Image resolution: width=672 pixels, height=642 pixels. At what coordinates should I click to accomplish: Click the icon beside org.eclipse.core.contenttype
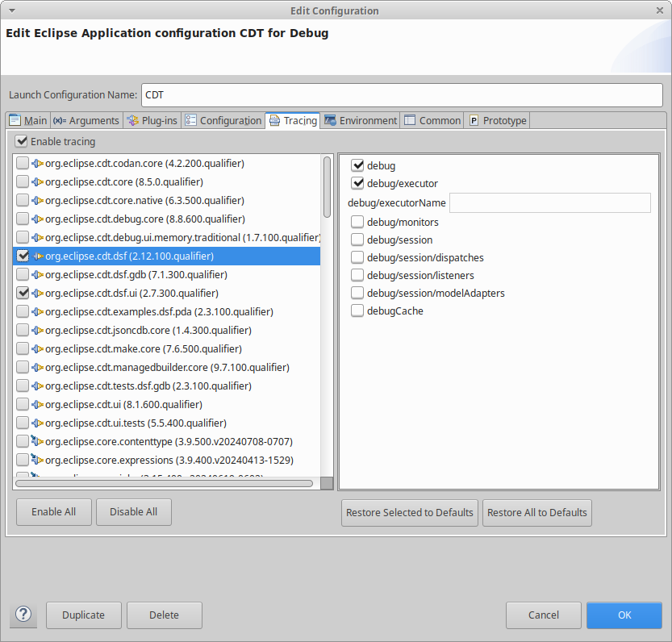(x=37, y=441)
